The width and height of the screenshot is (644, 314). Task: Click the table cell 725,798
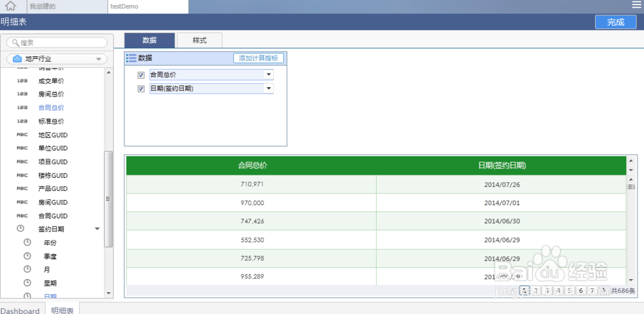(251, 259)
